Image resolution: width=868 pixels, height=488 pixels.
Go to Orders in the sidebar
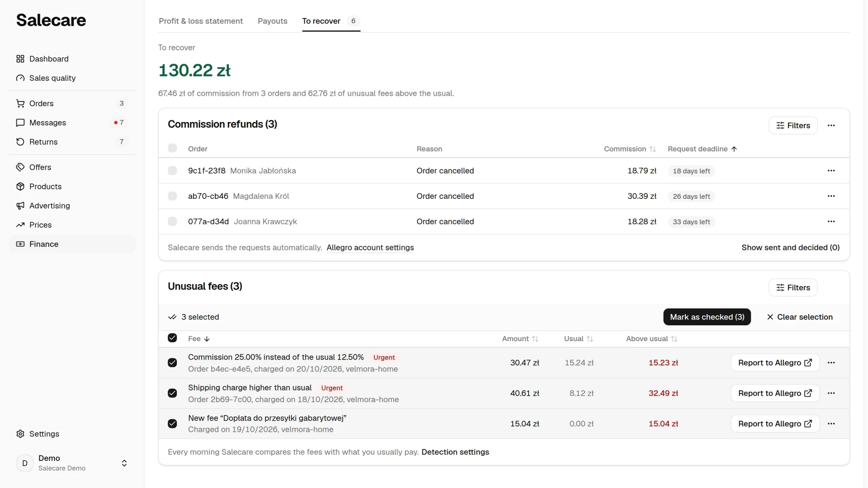(x=72, y=103)
